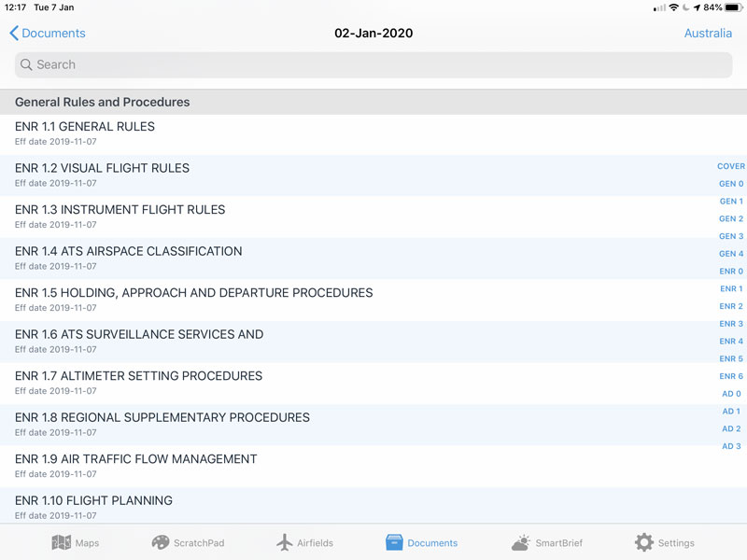Open ENR 1.1 GENERAL RULES
Viewport: 747px width, 560px height.
point(373,134)
